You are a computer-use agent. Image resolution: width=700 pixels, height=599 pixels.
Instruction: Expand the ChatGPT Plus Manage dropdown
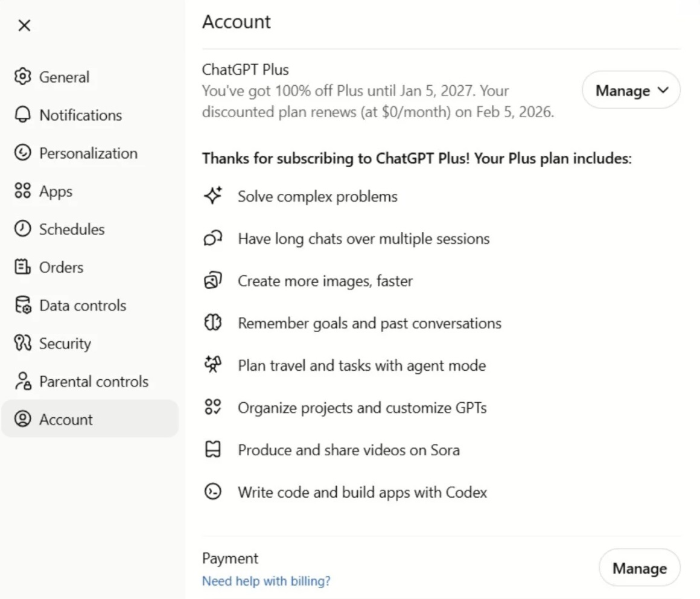point(631,91)
